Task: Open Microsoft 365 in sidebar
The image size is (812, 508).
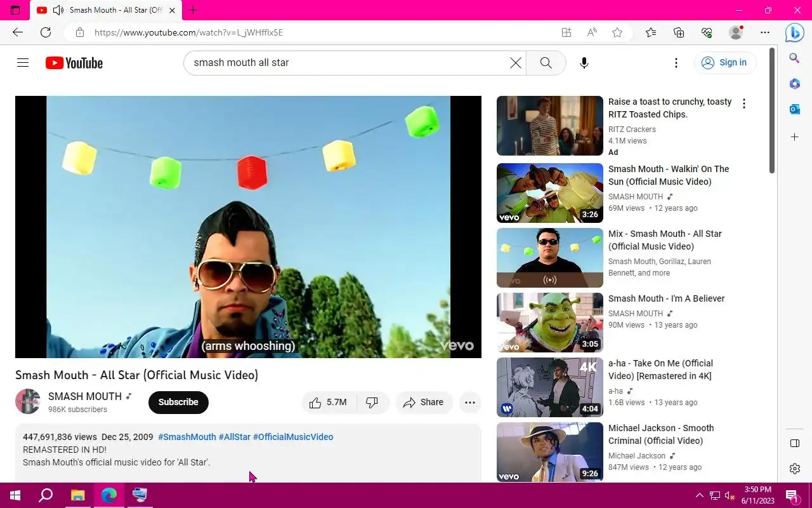Action: click(794, 84)
